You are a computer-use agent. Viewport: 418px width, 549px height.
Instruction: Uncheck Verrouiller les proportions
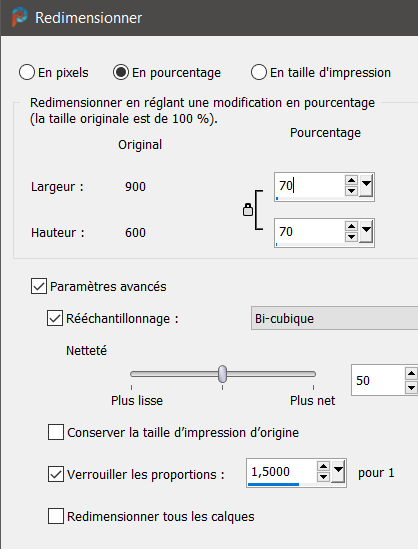point(56,474)
